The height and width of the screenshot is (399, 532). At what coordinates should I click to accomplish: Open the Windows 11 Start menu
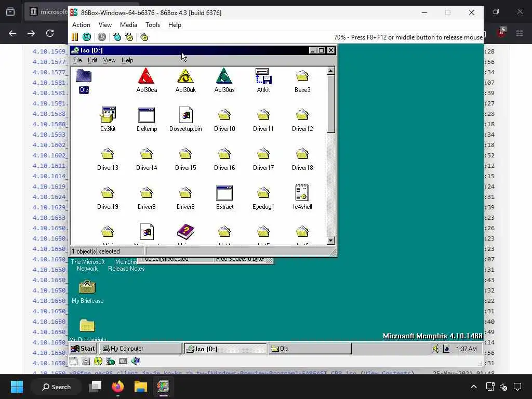coord(17,387)
